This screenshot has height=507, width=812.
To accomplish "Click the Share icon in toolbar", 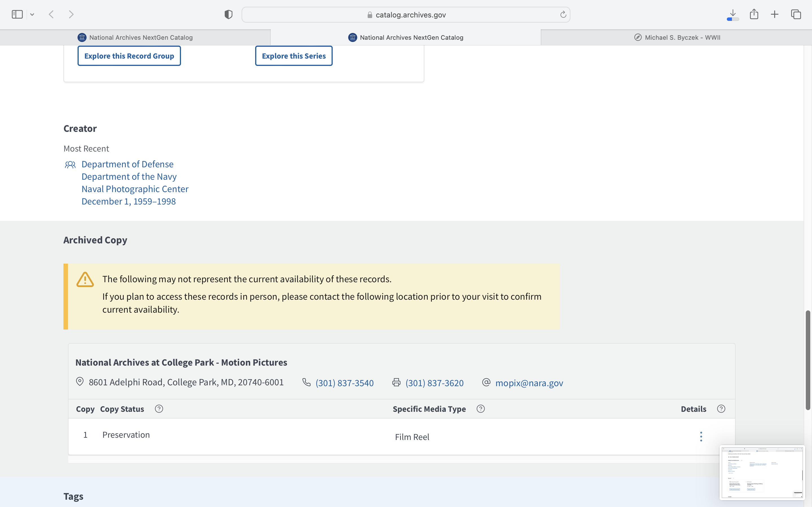I will coord(754,14).
